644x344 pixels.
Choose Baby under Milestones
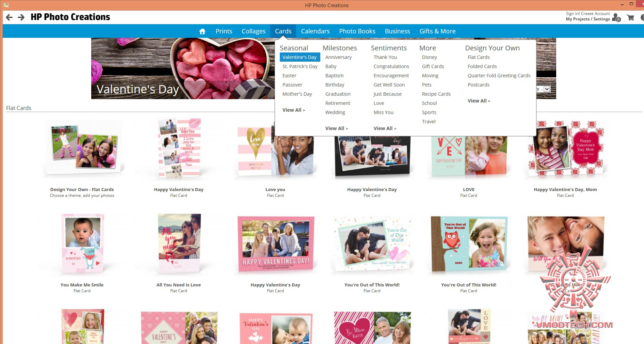coord(331,66)
